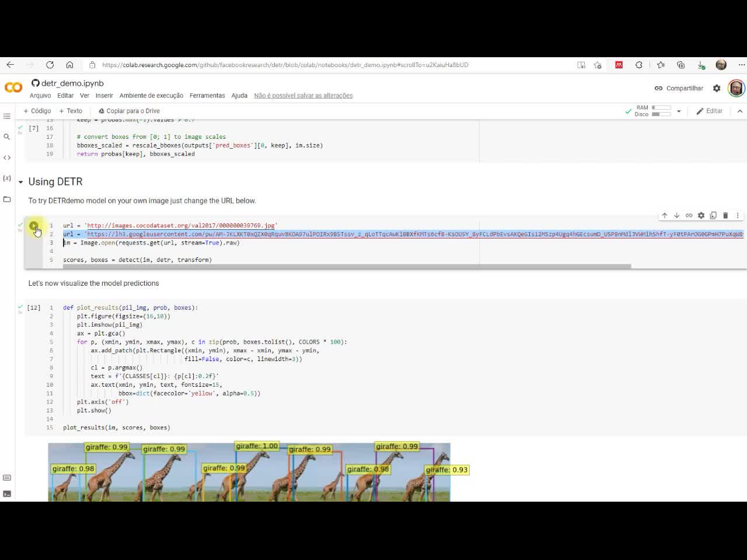Click the giraffe detection output image
The width and height of the screenshot is (747, 560).
pos(249,472)
